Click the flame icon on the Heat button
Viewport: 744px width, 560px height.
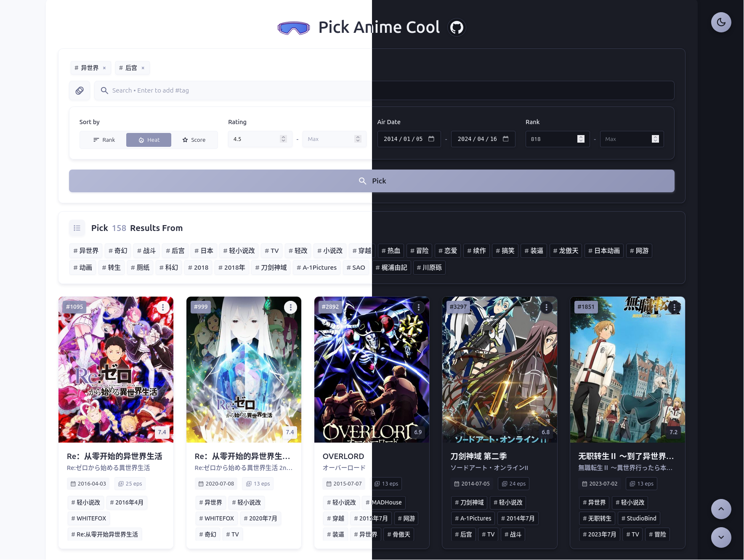coord(141,140)
